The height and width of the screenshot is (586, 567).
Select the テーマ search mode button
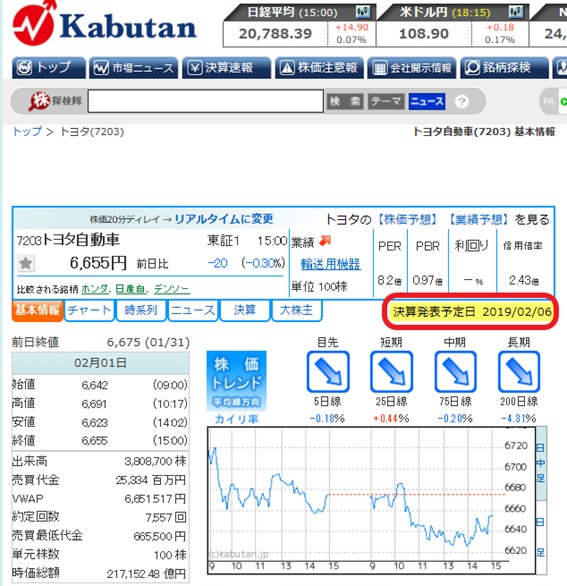[386, 101]
